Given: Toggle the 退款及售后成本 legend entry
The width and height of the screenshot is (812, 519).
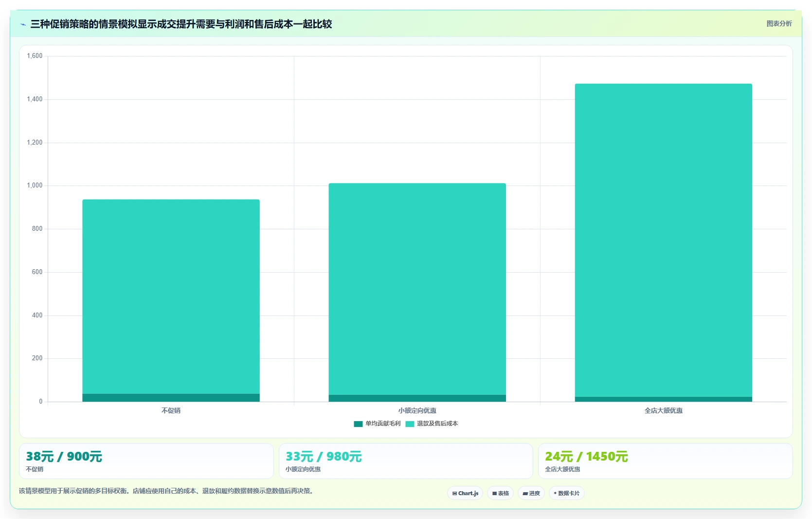Looking at the screenshot, I should 432,424.
